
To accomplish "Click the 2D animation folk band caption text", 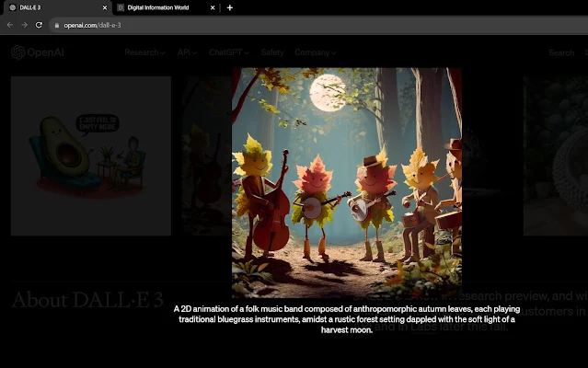I will [x=347, y=319].
